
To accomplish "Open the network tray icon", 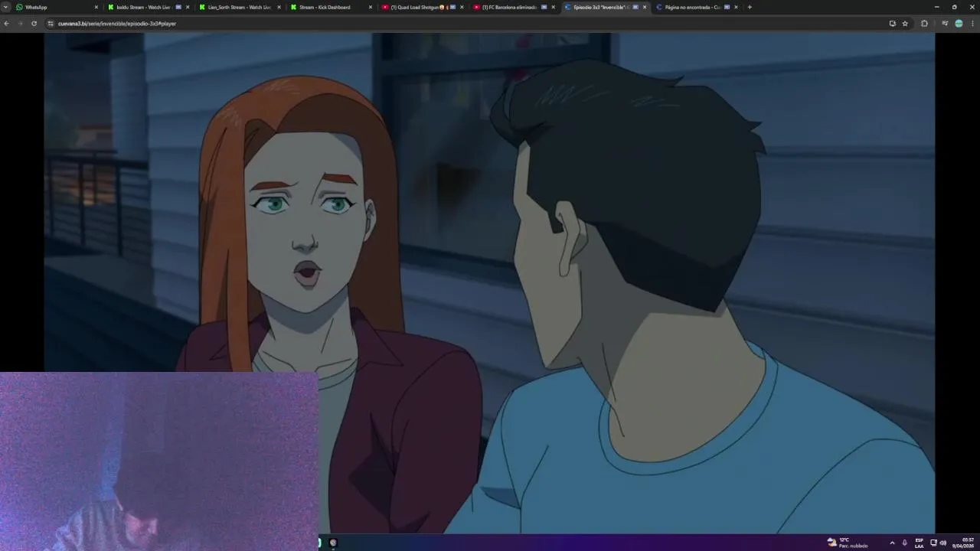I will 933,543.
